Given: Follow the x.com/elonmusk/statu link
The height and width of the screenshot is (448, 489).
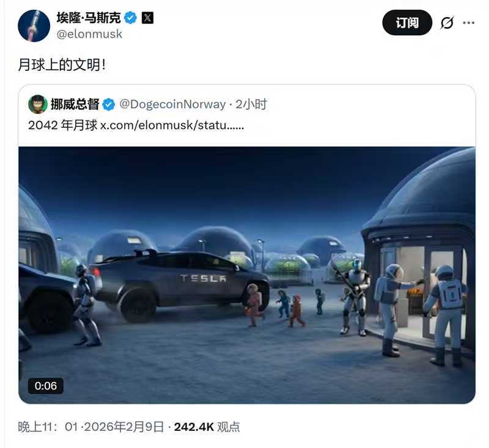Looking at the screenshot, I should click(x=172, y=125).
